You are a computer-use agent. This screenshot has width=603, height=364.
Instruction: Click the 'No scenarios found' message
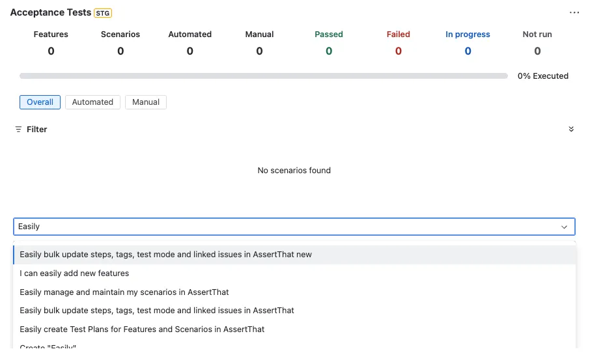pos(294,170)
